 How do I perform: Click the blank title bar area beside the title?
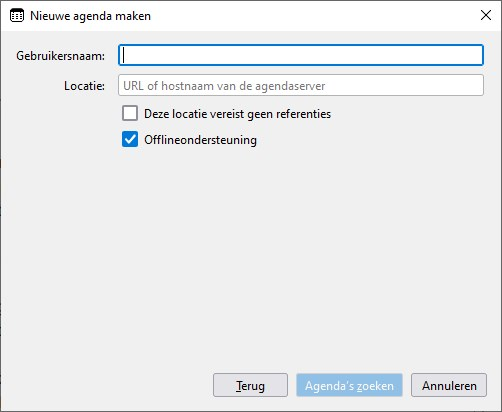313,16
